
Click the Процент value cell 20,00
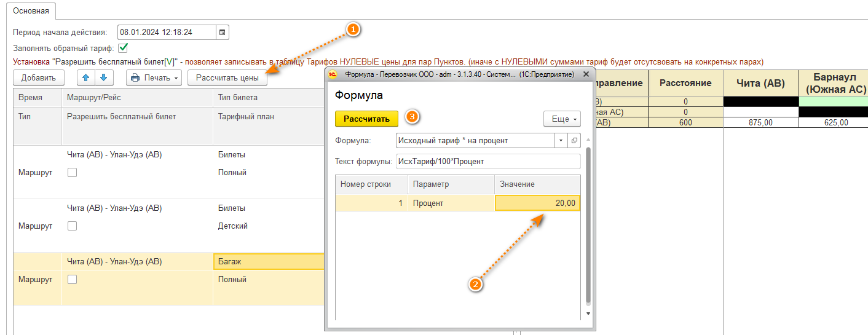click(537, 203)
